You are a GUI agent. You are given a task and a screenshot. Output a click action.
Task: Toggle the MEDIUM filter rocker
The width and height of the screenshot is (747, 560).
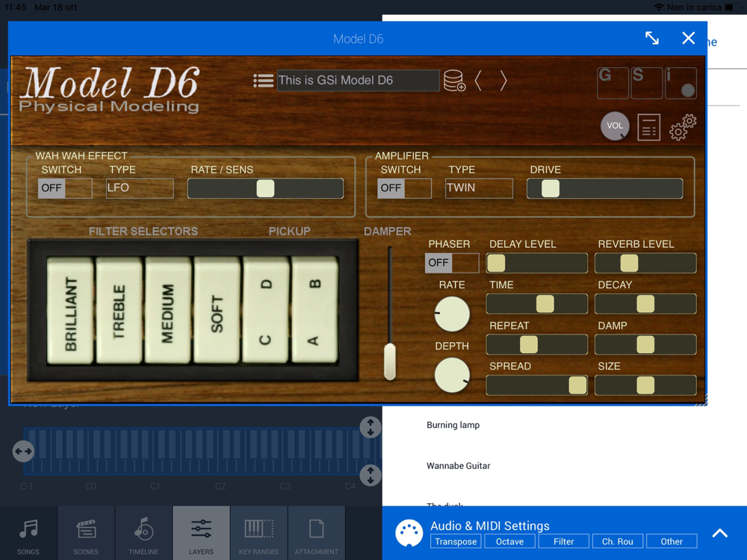[168, 311]
